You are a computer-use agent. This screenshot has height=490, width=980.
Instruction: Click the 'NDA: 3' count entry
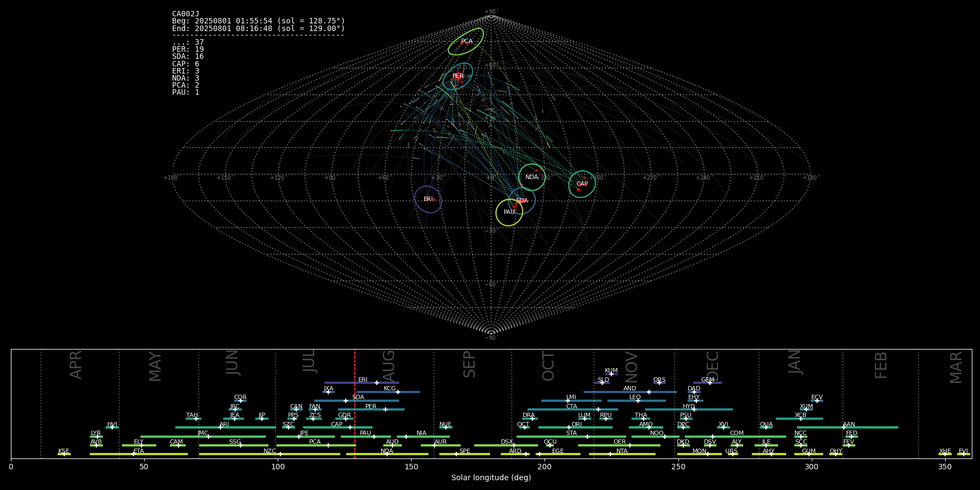tap(186, 78)
